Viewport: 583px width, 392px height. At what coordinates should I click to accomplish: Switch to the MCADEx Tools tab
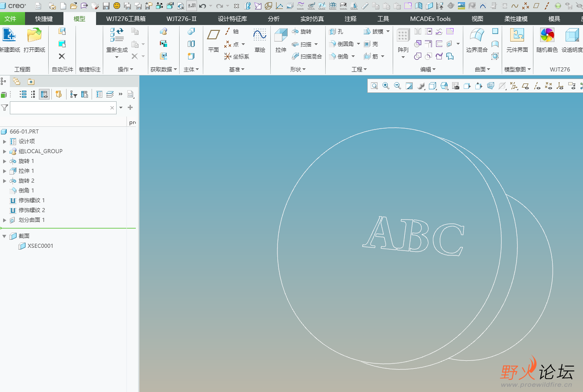[x=430, y=19]
